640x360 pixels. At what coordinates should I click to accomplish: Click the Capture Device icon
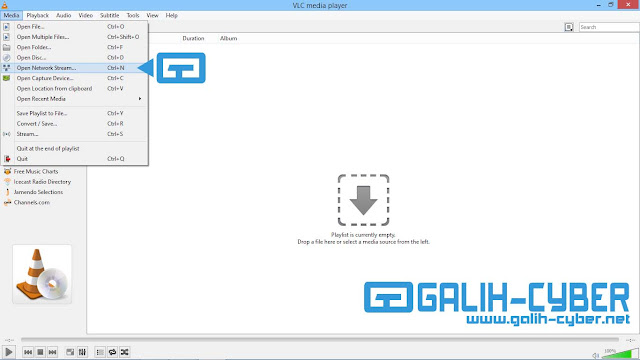(7, 78)
